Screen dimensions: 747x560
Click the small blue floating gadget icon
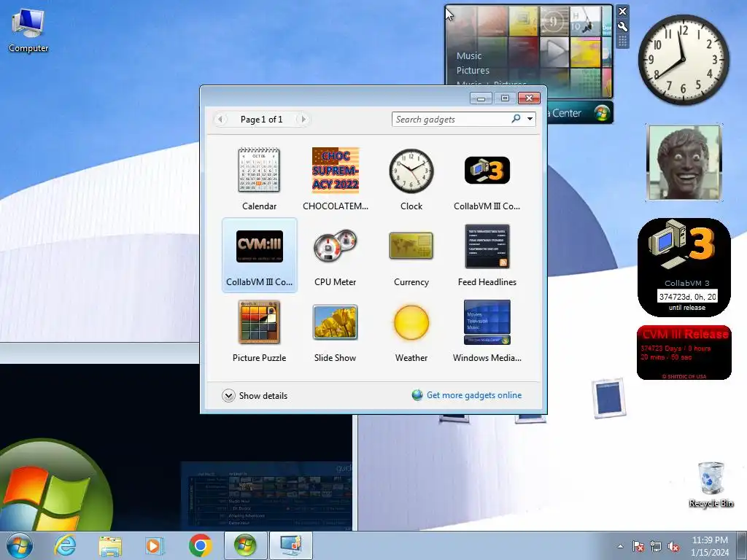point(609,397)
